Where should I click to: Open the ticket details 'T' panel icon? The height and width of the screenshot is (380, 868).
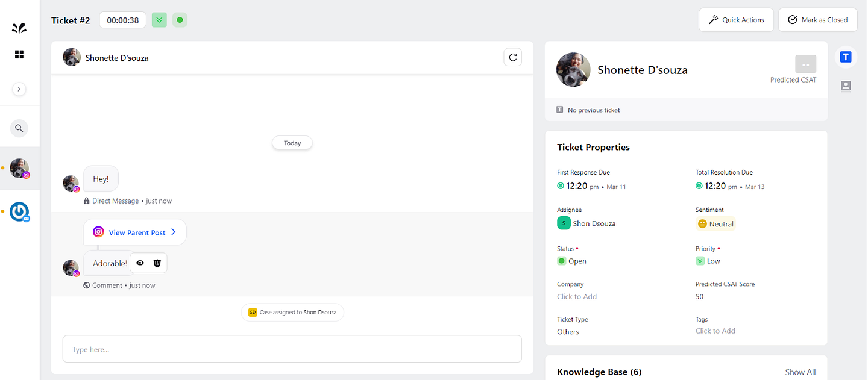846,57
